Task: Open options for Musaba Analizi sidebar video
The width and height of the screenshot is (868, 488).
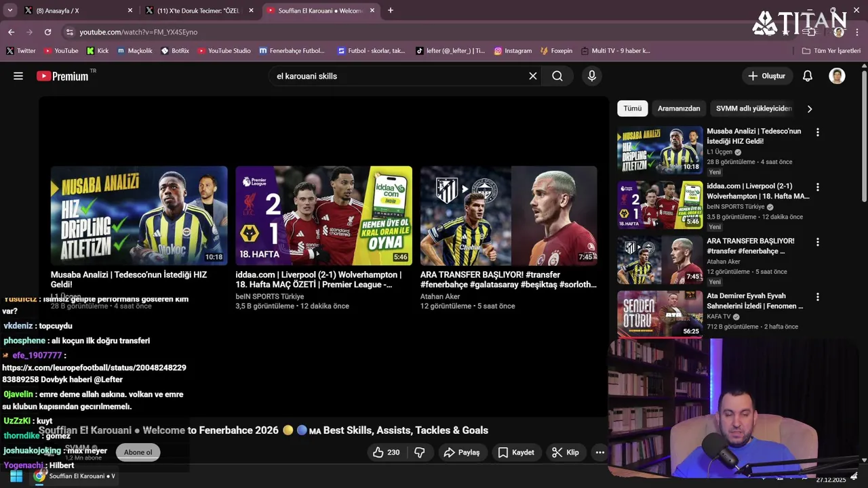Action: [818, 132]
